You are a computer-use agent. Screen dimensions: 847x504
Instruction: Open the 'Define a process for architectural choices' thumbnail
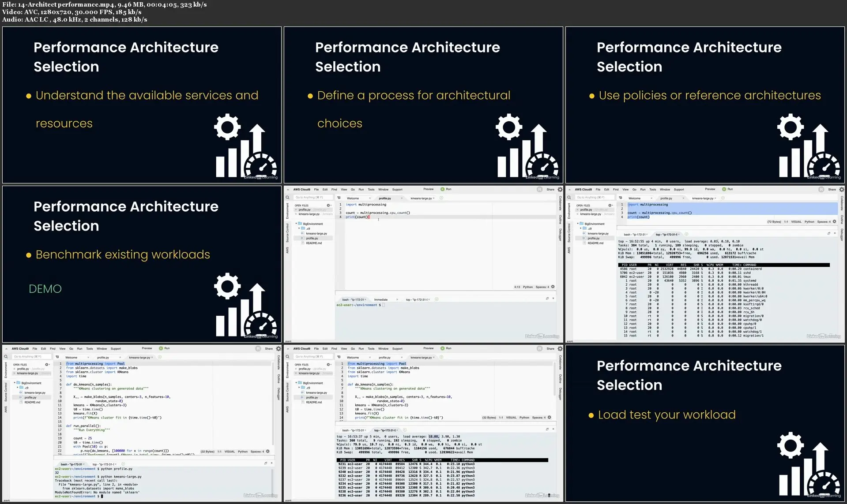click(423, 105)
